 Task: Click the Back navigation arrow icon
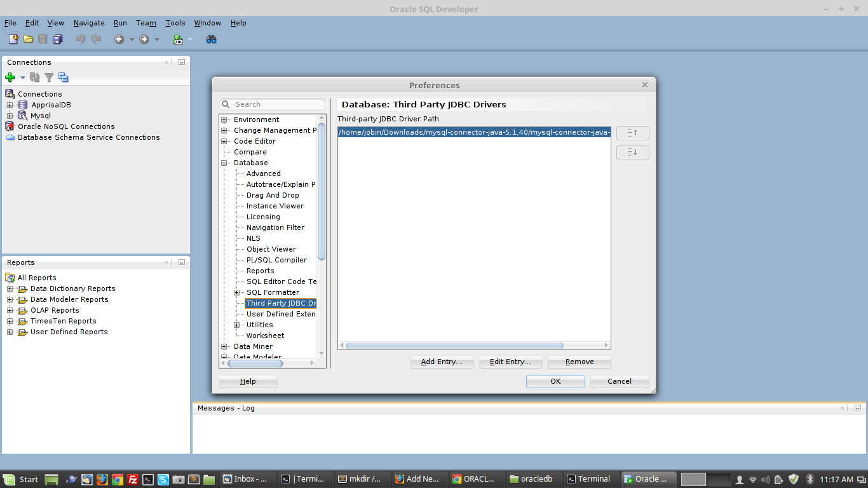coord(119,39)
